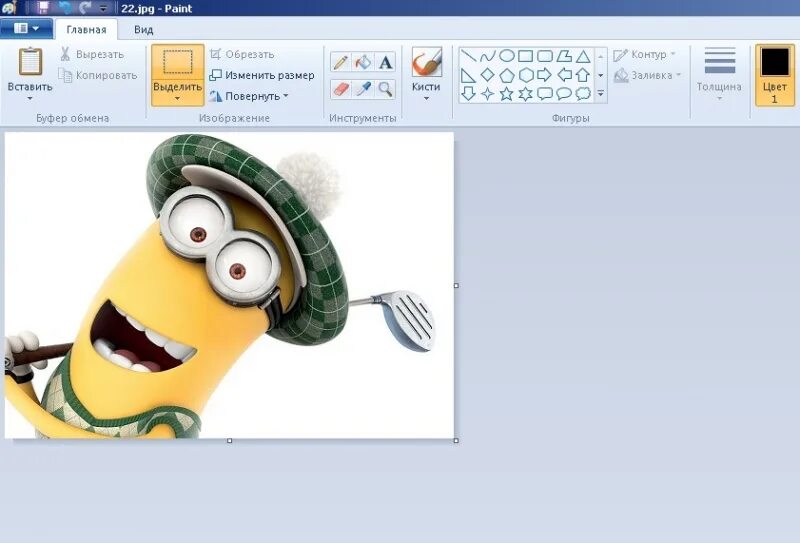
Task: Click the Undo arrow in title bar
Action: [x=65, y=7]
